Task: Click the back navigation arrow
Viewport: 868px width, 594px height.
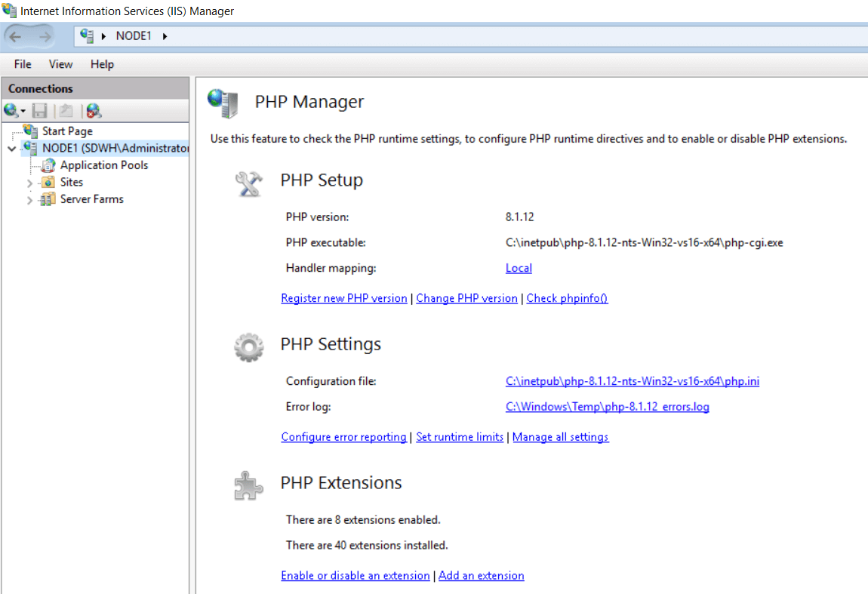Action: coord(17,36)
